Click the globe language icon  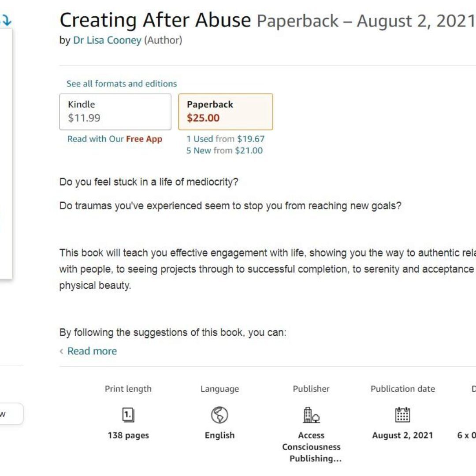pyautogui.click(x=219, y=415)
